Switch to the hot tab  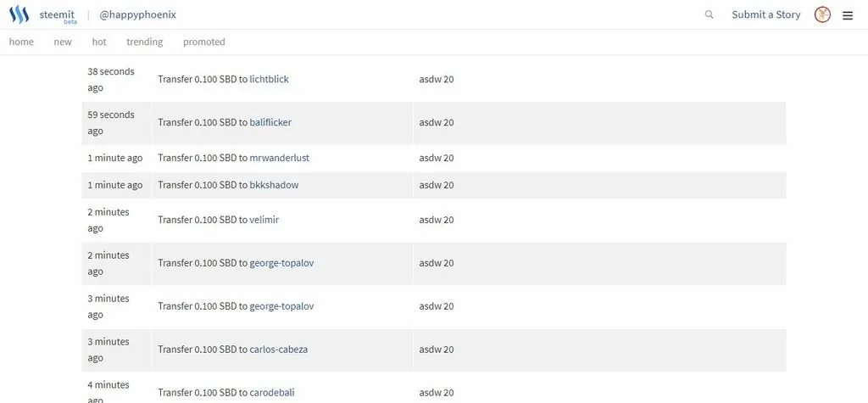point(99,42)
